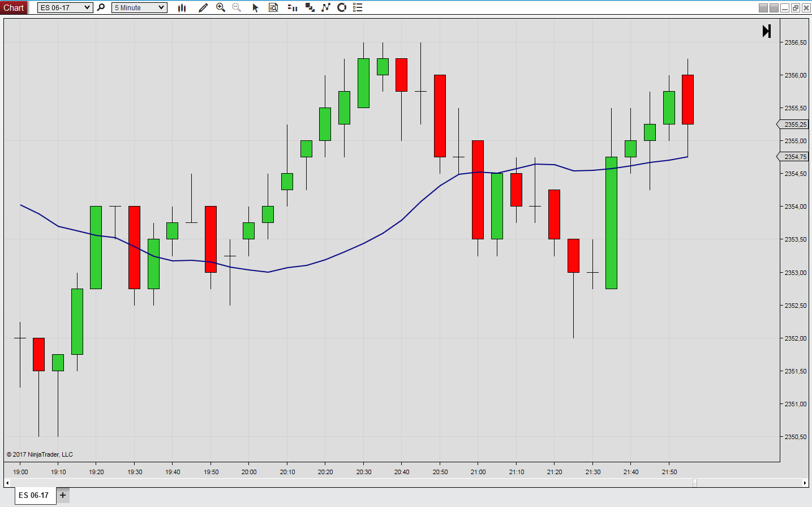This screenshot has height=507, width=812.
Task: Click the instrument search magnifier icon
Action: click(x=101, y=7)
